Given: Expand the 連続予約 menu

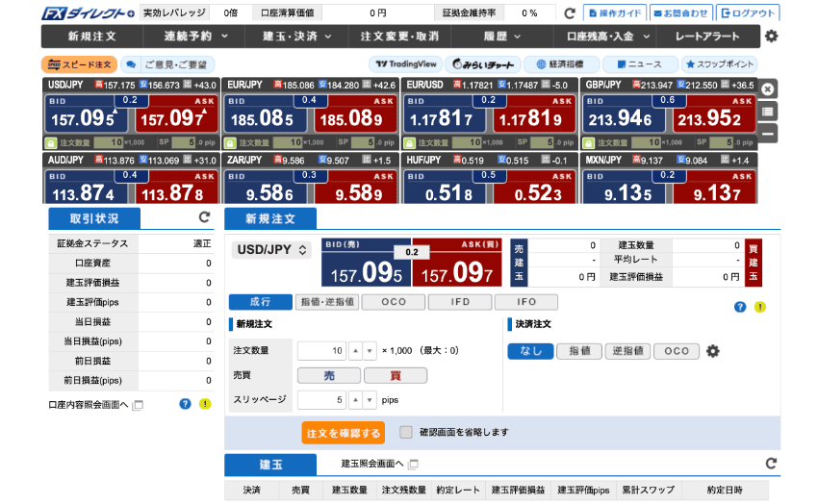Looking at the screenshot, I should coord(195,37).
